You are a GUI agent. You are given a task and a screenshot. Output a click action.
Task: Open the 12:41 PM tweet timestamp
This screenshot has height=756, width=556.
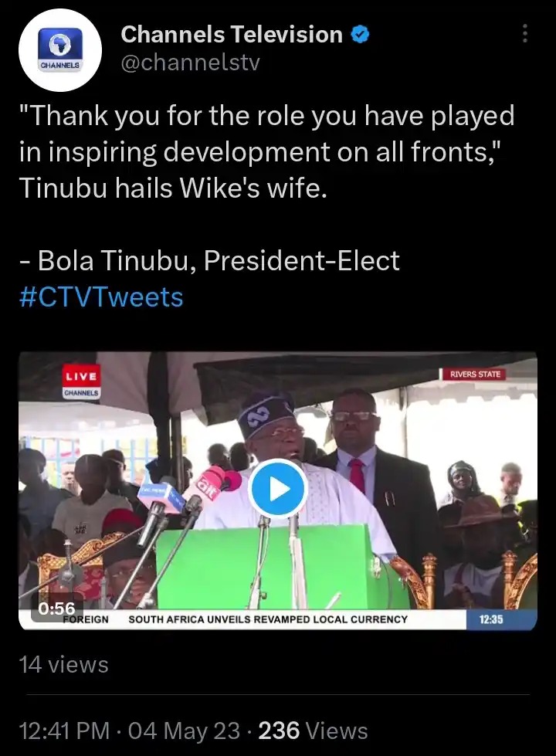coord(65,731)
